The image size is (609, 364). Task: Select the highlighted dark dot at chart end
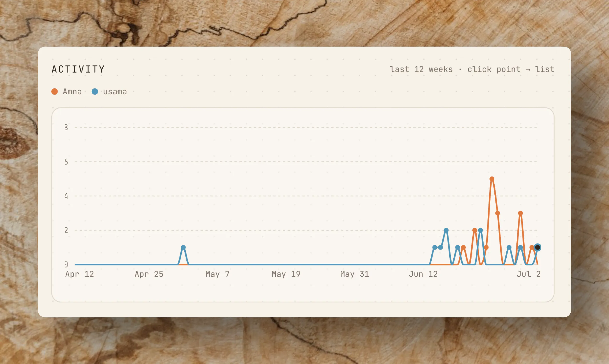click(538, 247)
